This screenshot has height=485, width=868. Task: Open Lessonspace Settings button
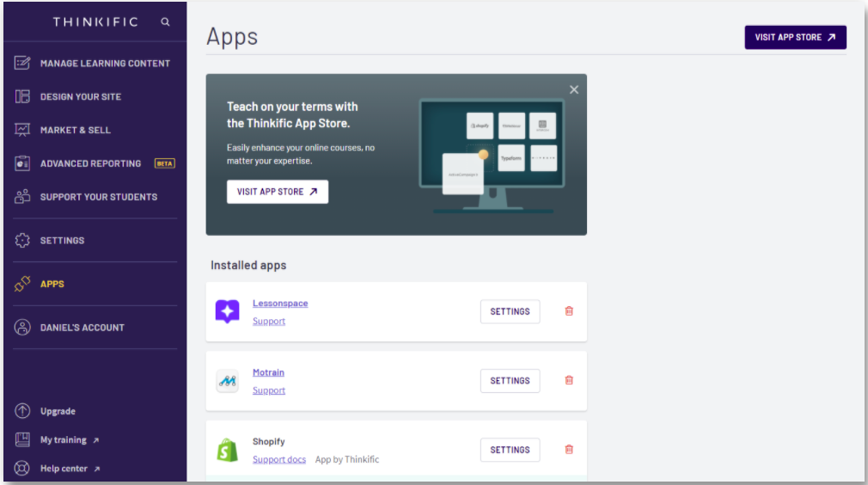click(x=510, y=311)
